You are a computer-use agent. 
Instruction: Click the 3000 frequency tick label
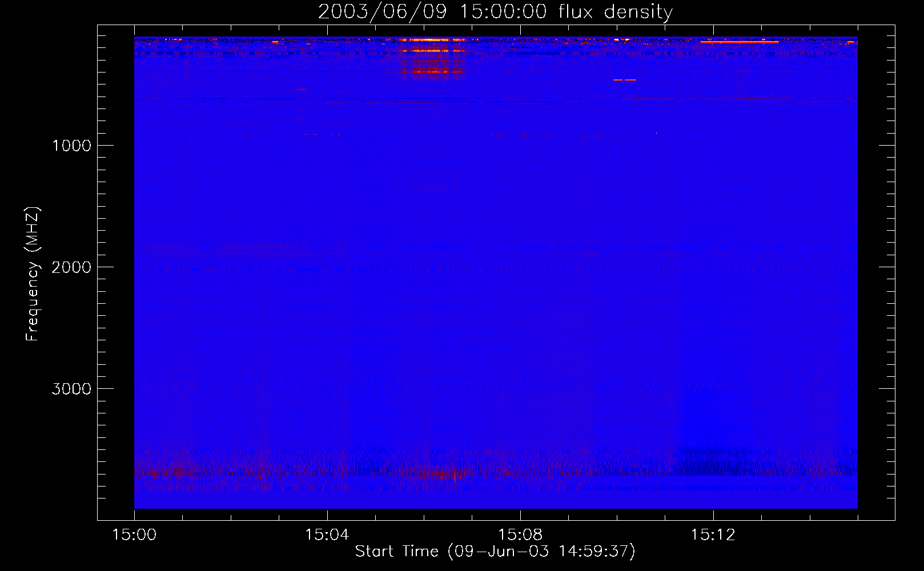71,389
